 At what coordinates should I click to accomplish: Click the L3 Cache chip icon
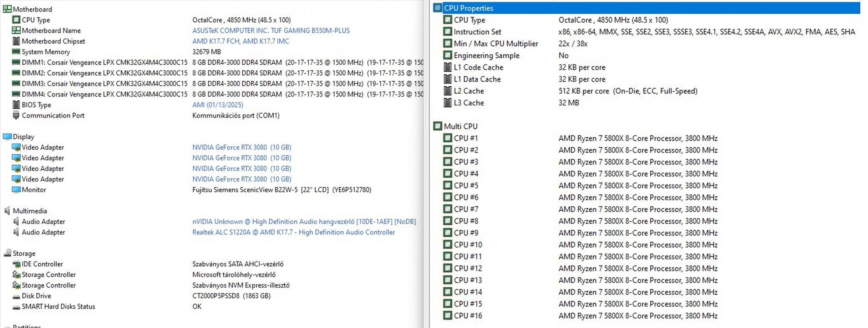(x=447, y=103)
